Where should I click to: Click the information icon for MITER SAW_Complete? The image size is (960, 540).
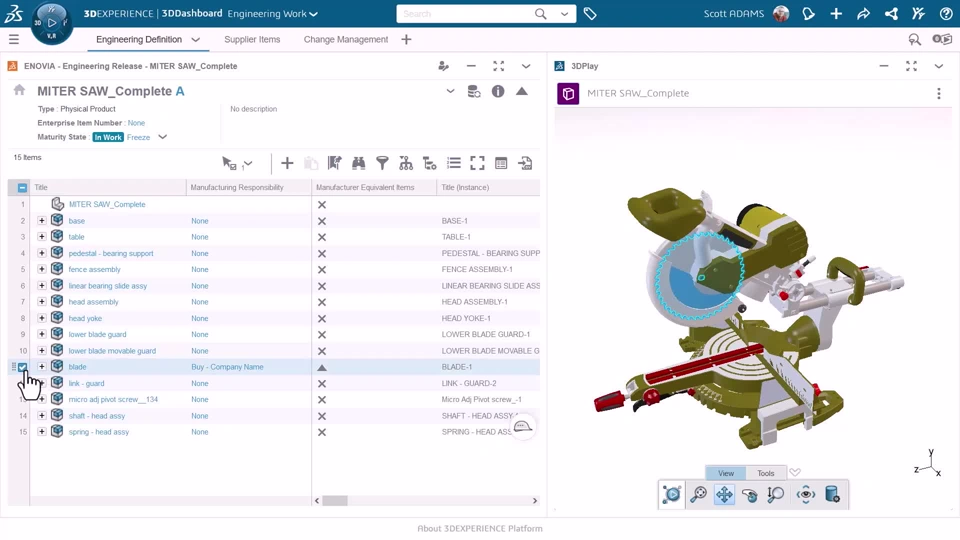click(498, 91)
